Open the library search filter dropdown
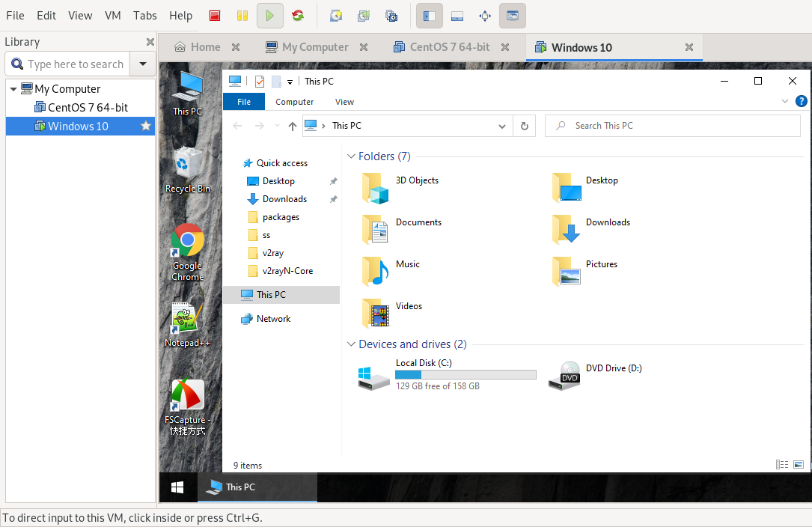The width and height of the screenshot is (812, 527). pyautogui.click(x=143, y=64)
